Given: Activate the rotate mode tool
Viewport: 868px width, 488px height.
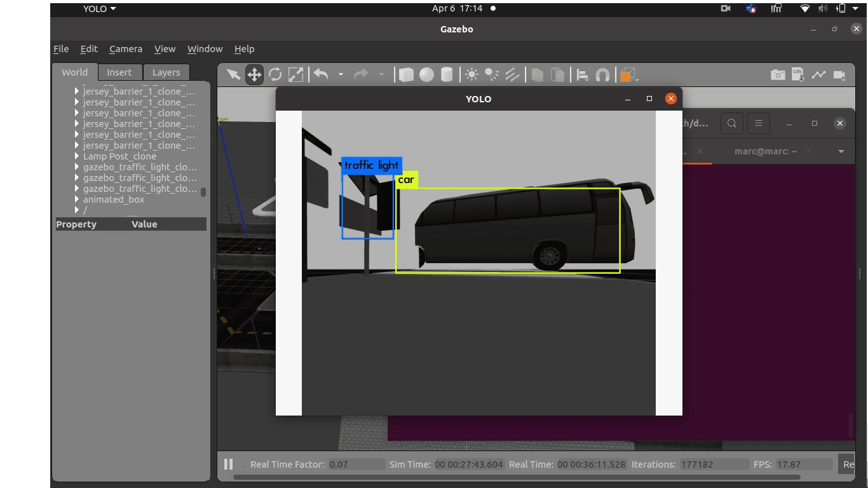Looking at the screenshot, I should pos(275,75).
